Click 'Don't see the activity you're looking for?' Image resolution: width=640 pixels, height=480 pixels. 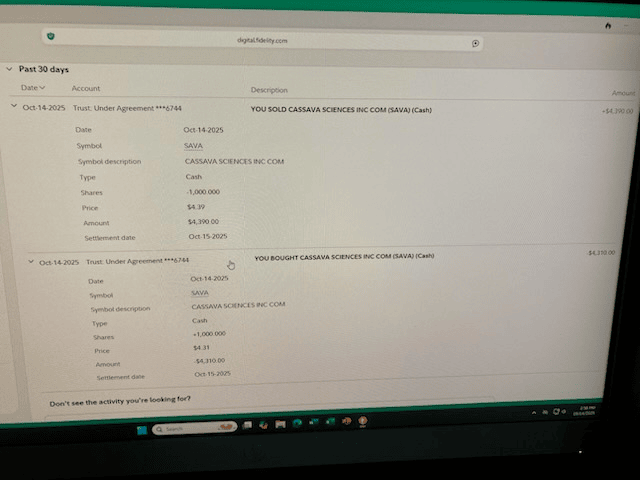[x=120, y=401]
